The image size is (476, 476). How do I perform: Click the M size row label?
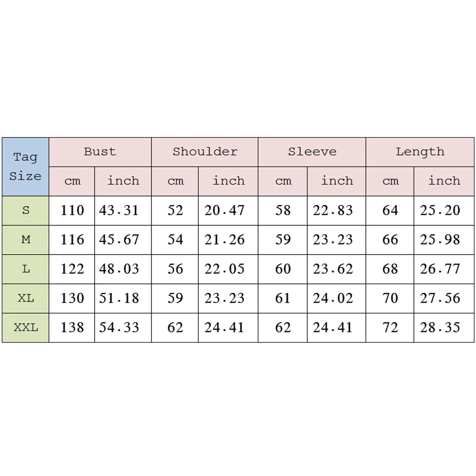pyautogui.click(x=26, y=239)
